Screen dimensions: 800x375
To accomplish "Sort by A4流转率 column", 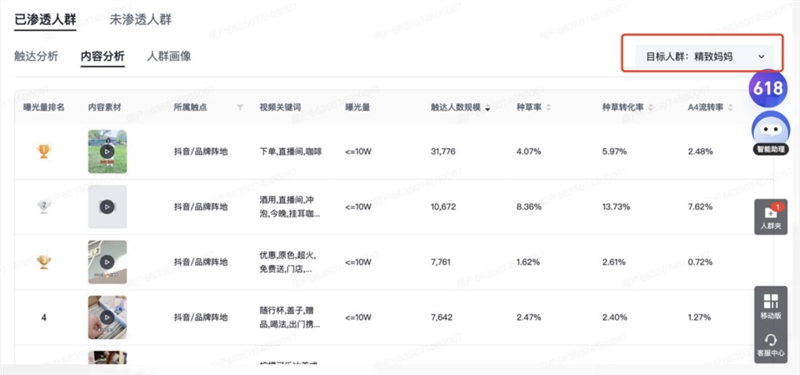I will coord(711,107).
